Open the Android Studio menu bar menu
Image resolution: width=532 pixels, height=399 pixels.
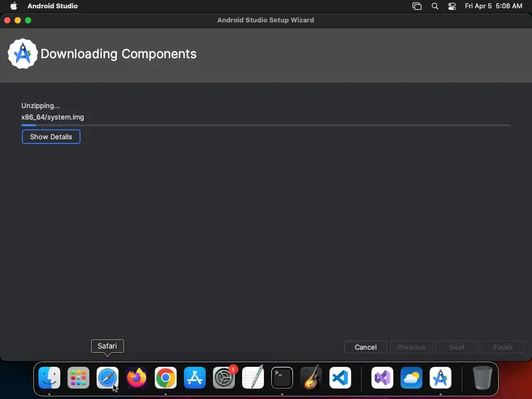pyautogui.click(x=52, y=6)
